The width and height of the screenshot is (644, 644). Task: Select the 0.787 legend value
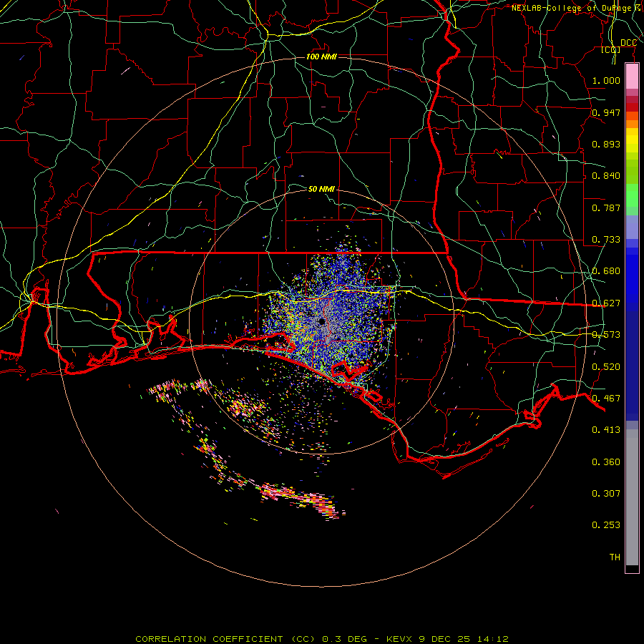(606, 208)
